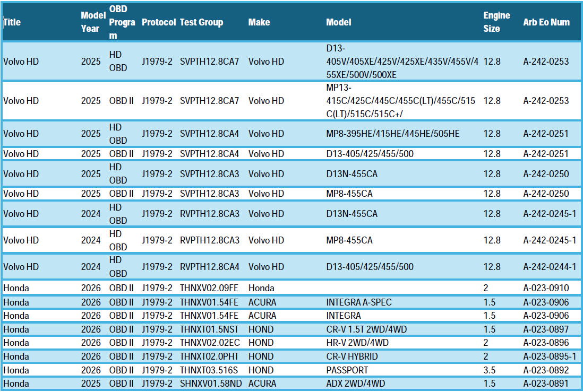Click the OBD Program column header
The height and width of the screenshot is (392, 583).
point(122,22)
